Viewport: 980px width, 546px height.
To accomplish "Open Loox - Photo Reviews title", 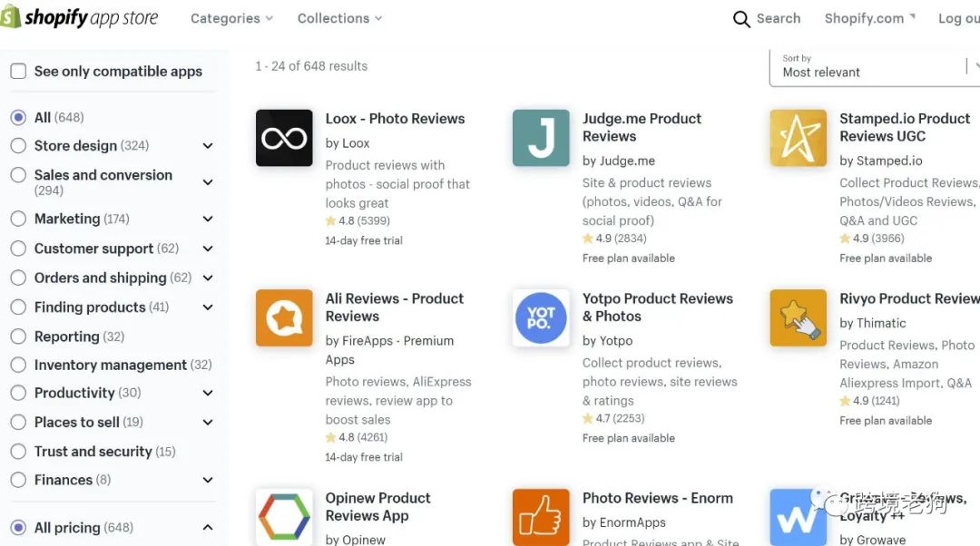I will pyautogui.click(x=395, y=119).
